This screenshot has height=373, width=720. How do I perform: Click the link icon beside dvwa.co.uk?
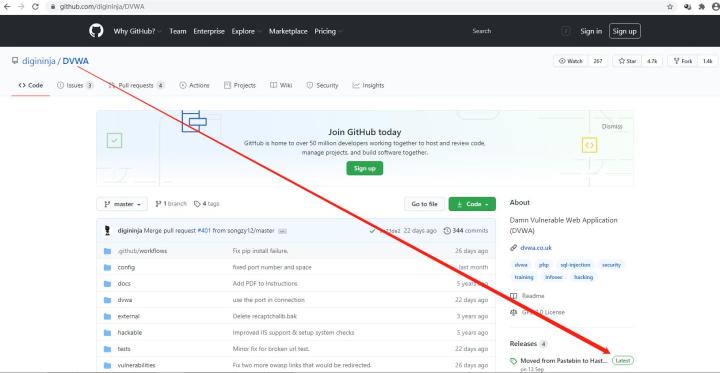tap(513, 248)
